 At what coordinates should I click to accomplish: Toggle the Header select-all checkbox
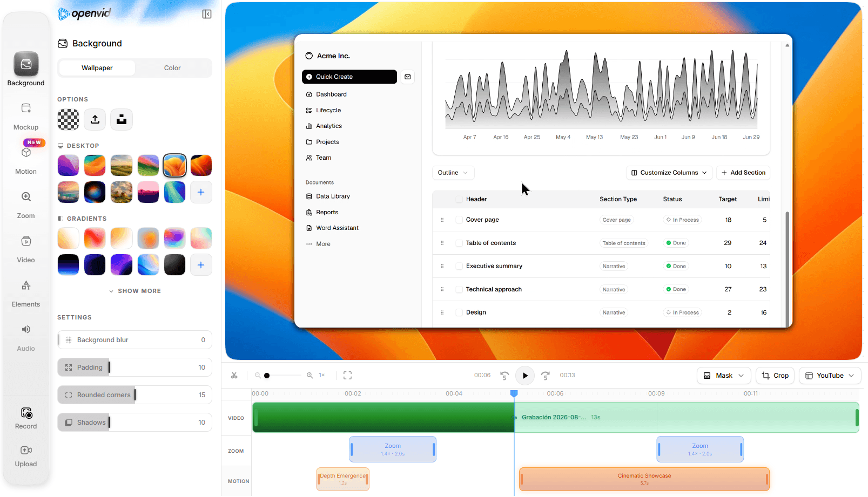click(459, 200)
